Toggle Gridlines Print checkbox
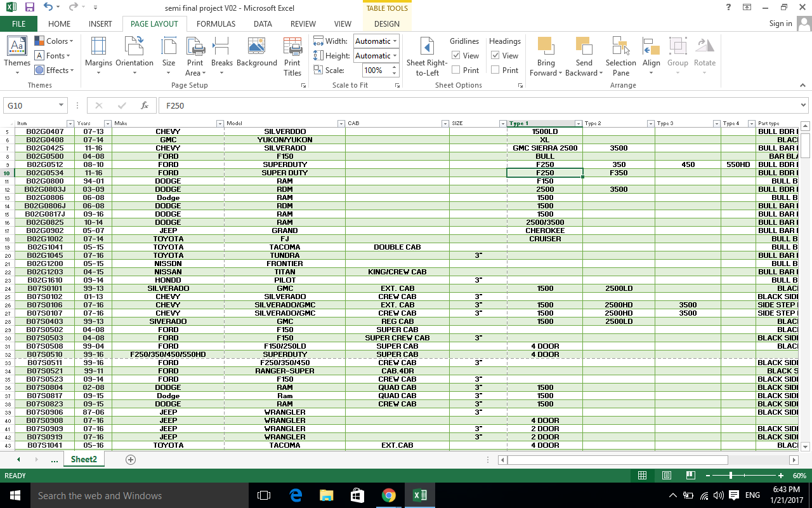Image resolution: width=812 pixels, height=508 pixels. (x=456, y=70)
